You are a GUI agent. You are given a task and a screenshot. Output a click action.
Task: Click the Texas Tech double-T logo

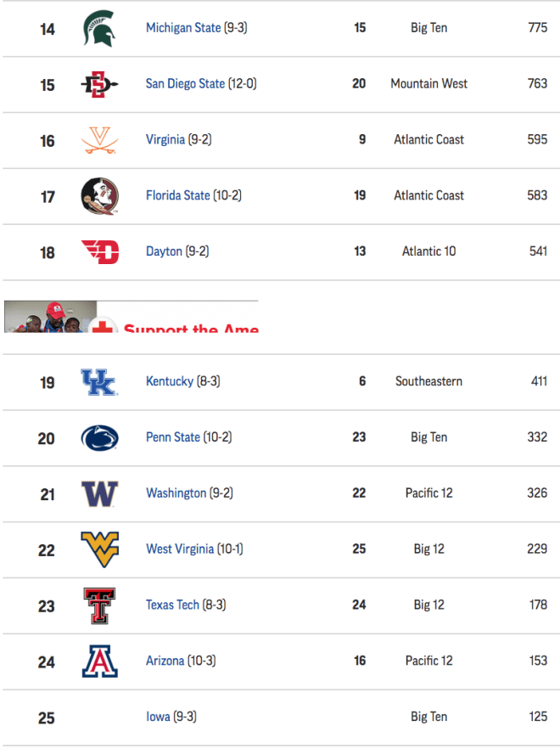coord(99,605)
